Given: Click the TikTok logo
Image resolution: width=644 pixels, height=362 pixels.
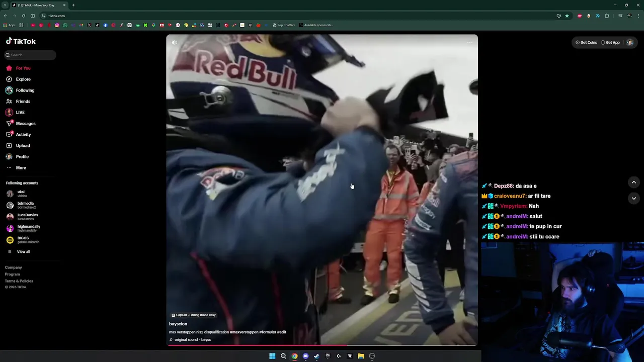Looking at the screenshot, I should (21, 41).
